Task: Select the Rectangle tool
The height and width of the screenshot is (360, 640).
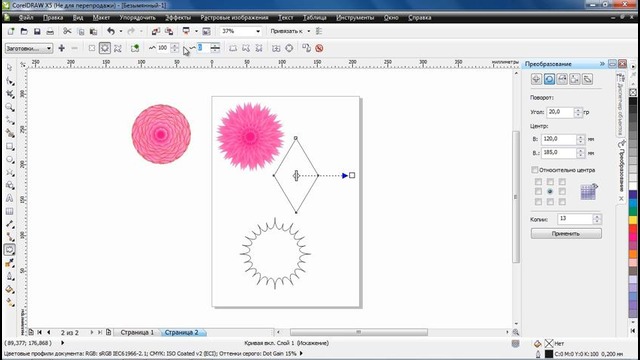Action: point(10,147)
